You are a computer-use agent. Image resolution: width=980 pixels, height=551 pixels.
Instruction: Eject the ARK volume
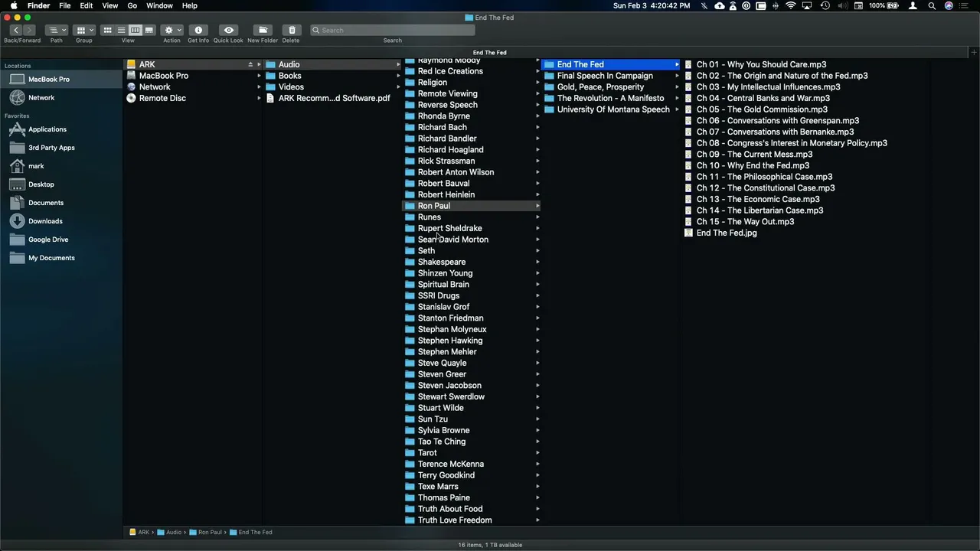pos(250,64)
